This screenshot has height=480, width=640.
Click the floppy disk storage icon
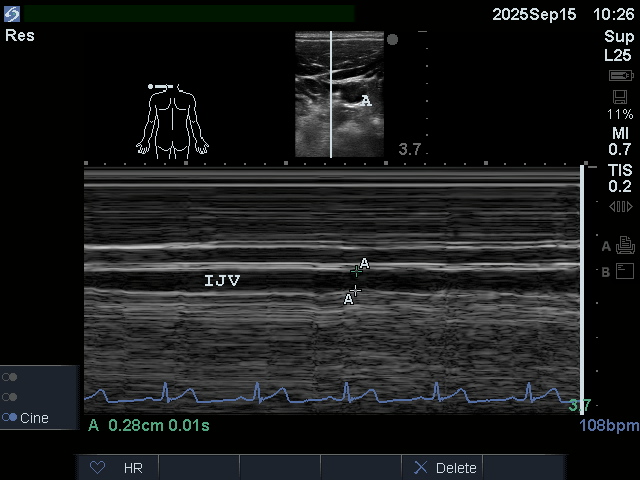620,97
